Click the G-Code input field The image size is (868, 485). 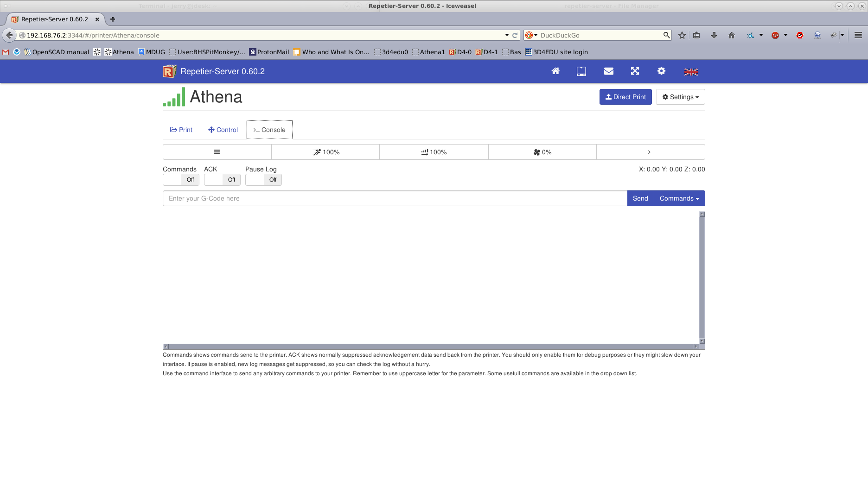[395, 198]
